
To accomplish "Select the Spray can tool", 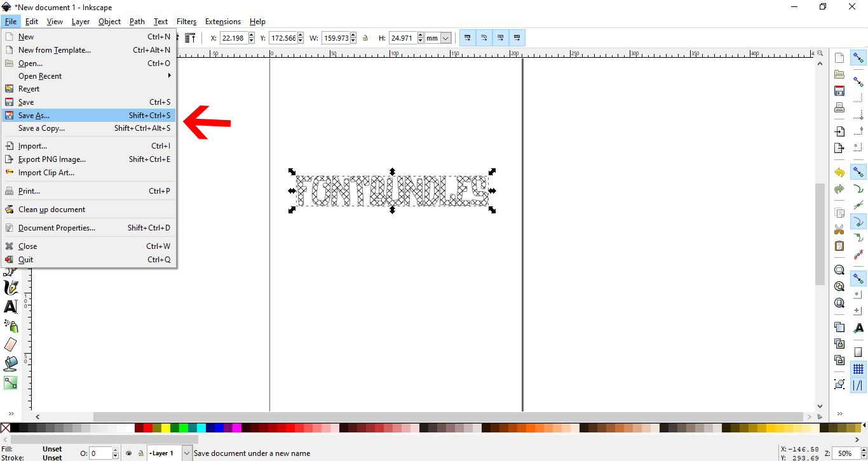I will [x=11, y=326].
